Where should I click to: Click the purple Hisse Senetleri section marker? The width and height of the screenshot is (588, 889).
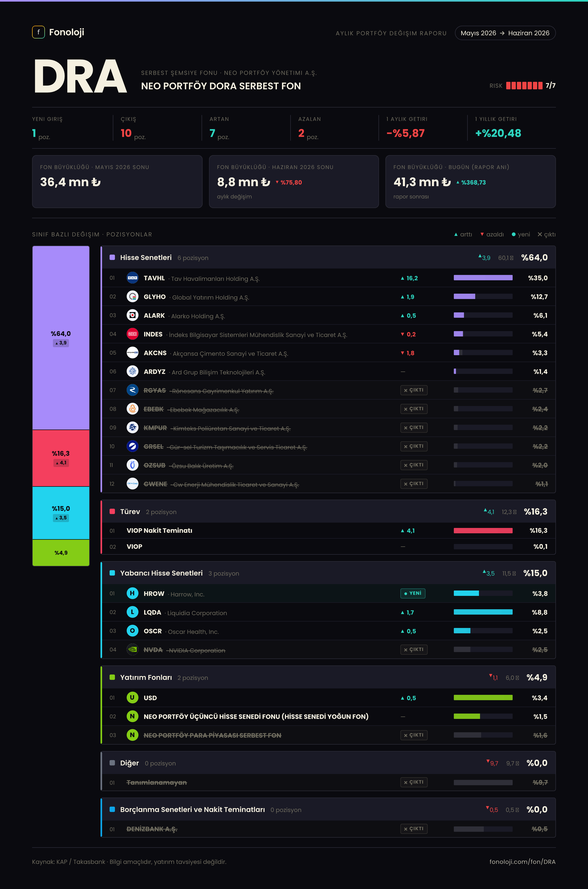pyautogui.click(x=112, y=257)
